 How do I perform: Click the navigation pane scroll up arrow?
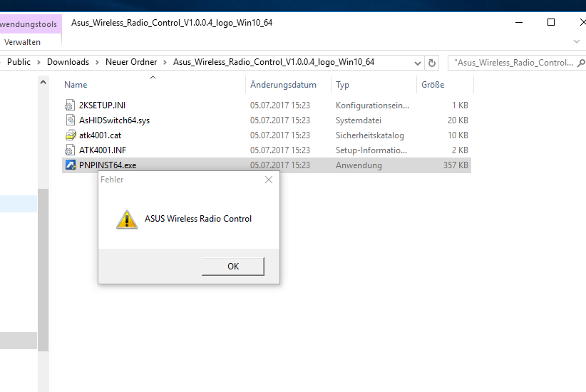43,82
